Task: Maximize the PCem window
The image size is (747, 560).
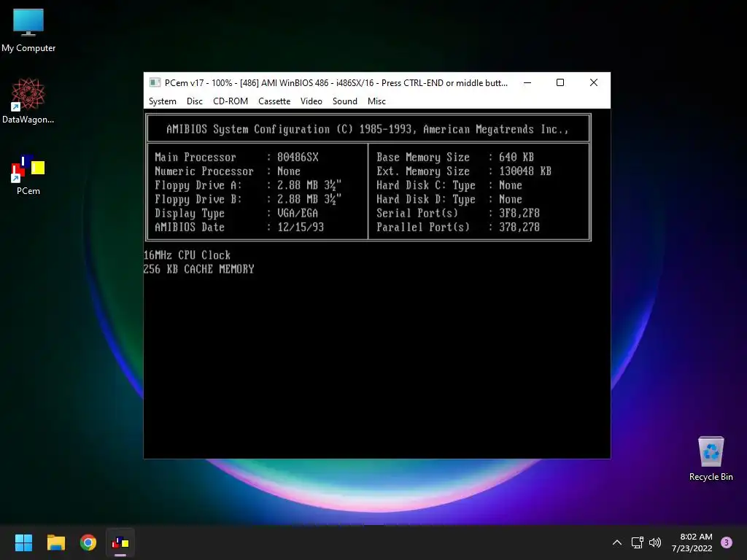Action: (x=560, y=82)
